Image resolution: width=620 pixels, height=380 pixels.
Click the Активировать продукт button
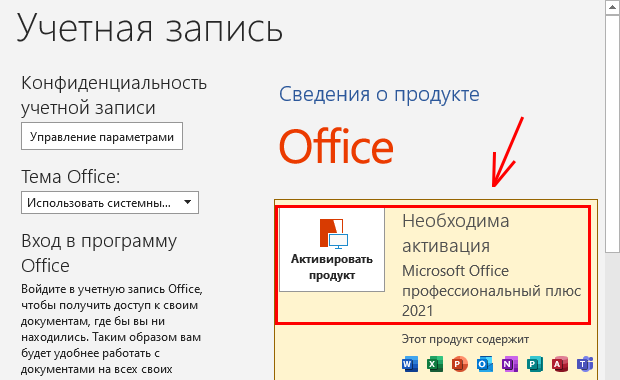pyautogui.click(x=332, y=250)
